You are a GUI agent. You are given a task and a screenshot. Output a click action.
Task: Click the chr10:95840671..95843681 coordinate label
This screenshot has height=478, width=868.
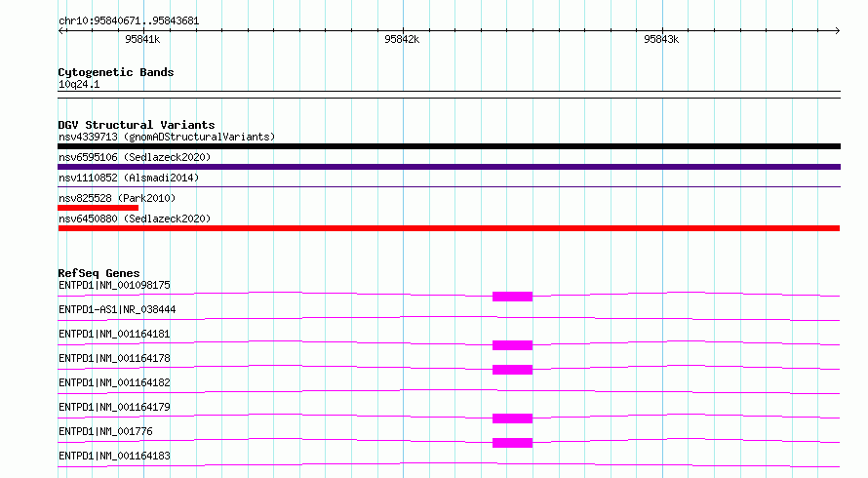(129, 21)
